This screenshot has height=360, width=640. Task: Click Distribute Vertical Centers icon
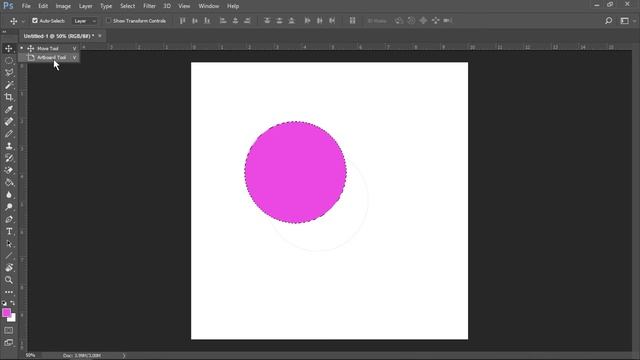279,21
